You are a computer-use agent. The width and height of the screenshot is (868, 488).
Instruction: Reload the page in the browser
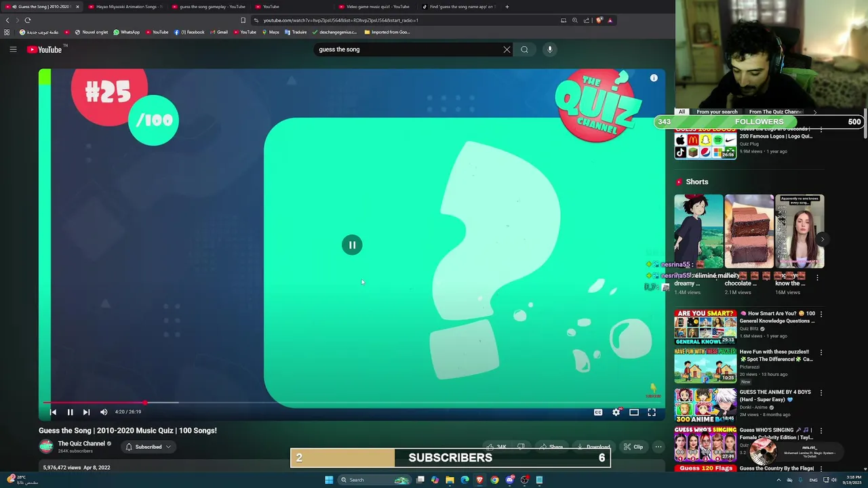click(28, 20)
